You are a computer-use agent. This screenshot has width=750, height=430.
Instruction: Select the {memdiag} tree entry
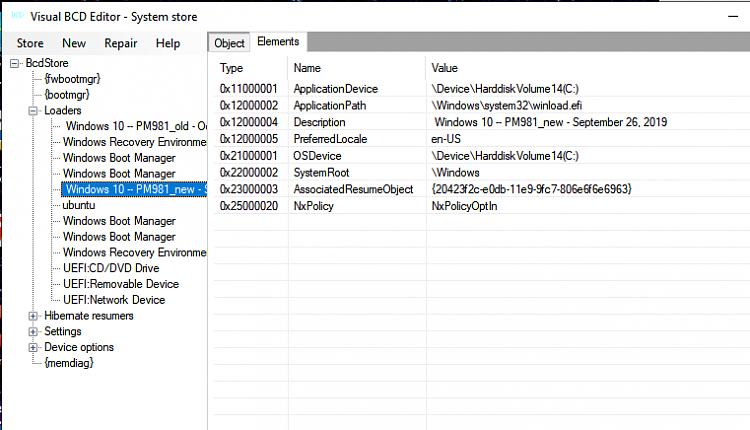(69, 363)
